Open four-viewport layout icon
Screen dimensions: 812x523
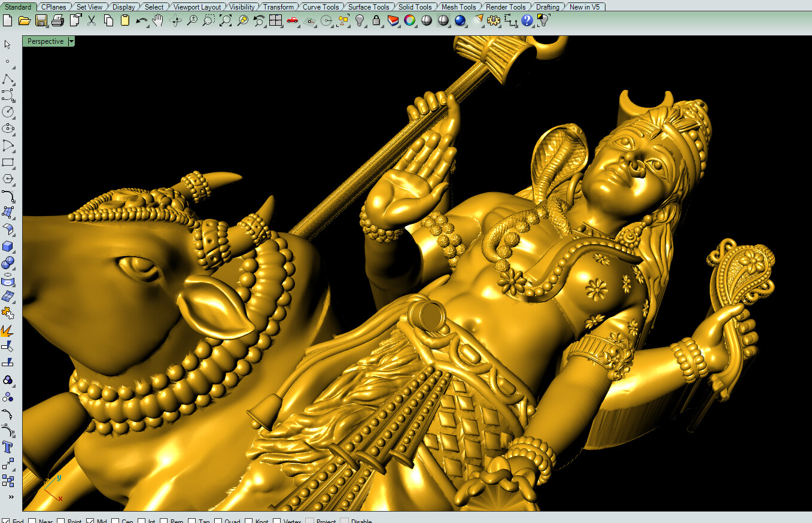click(276, 21)
